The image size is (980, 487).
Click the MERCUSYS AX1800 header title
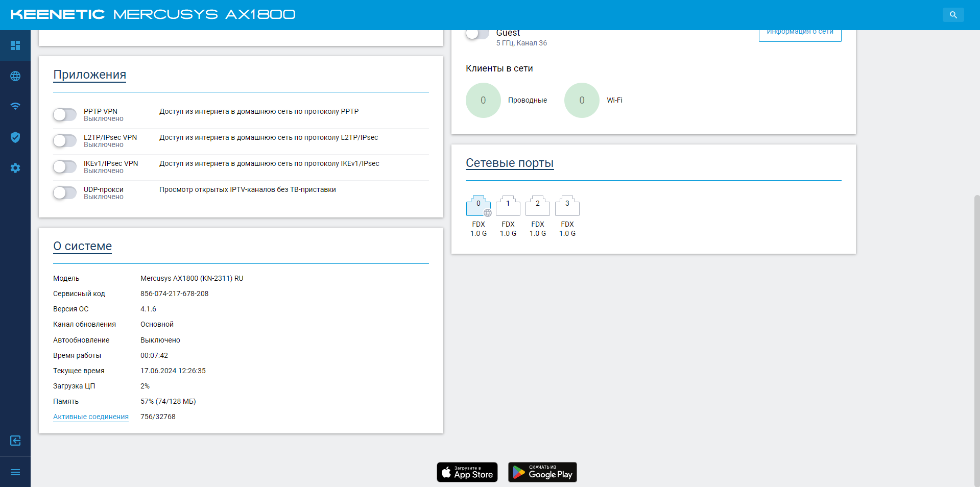tap(204, 14)
